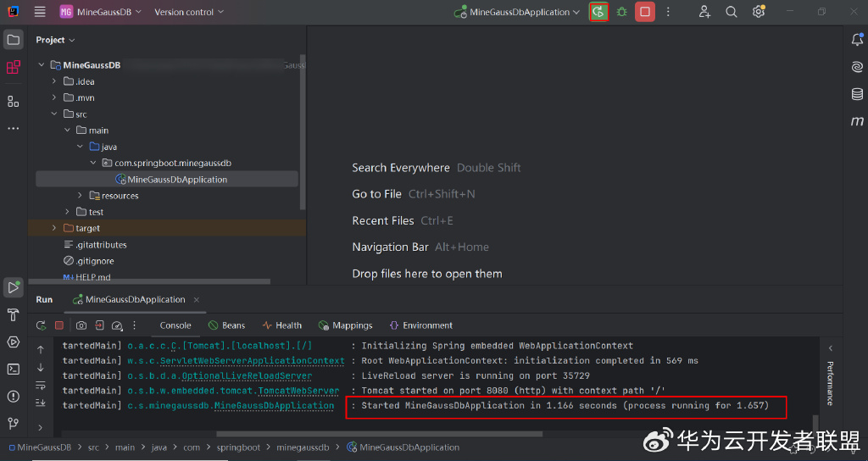The image size is (868, 461).
Task: Open the Structure tool window icon
Action: point(14,102)
